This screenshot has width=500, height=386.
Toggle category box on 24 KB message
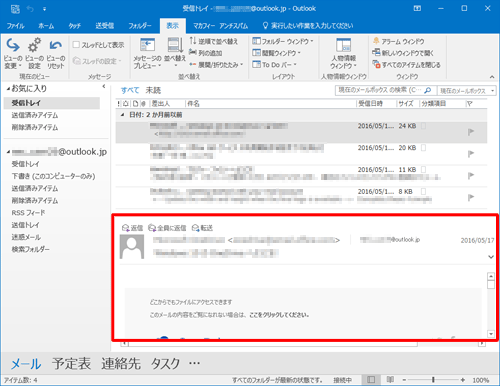pyautogui.click(x=423, y=126)
